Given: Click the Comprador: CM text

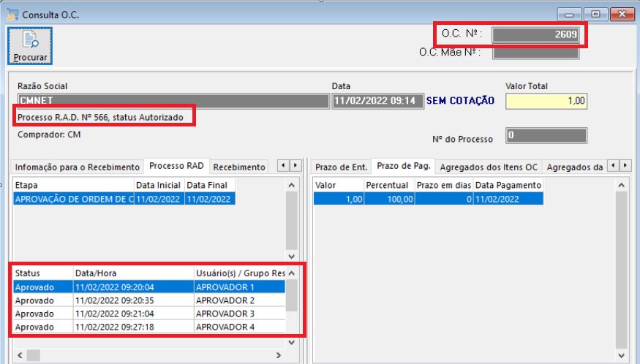Looking at the screenshot, I should pyautogui.click(x=49, y=134).
